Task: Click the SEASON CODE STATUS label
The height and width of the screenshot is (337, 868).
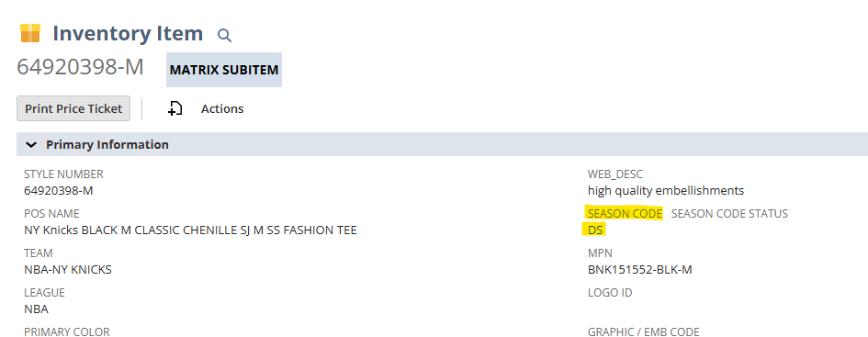Action: [x=729, y=214]
